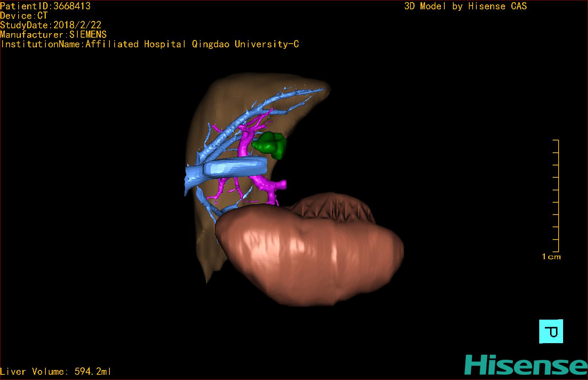Click the ridged top edge of reddish organ
Screen dimensions: 588x380
(335, 205)
